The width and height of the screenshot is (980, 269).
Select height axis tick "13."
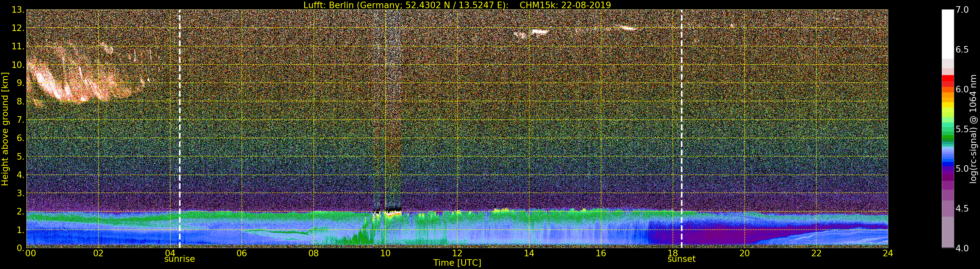pos(18,10)
